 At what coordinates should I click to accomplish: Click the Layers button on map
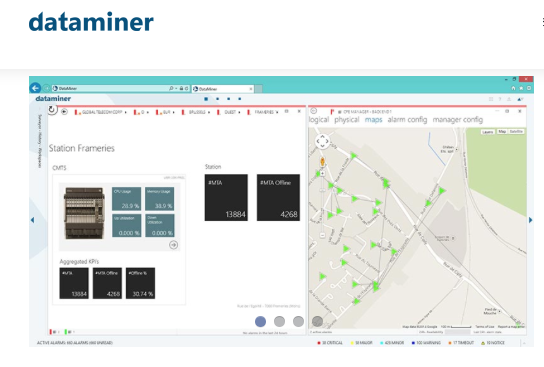487,132
